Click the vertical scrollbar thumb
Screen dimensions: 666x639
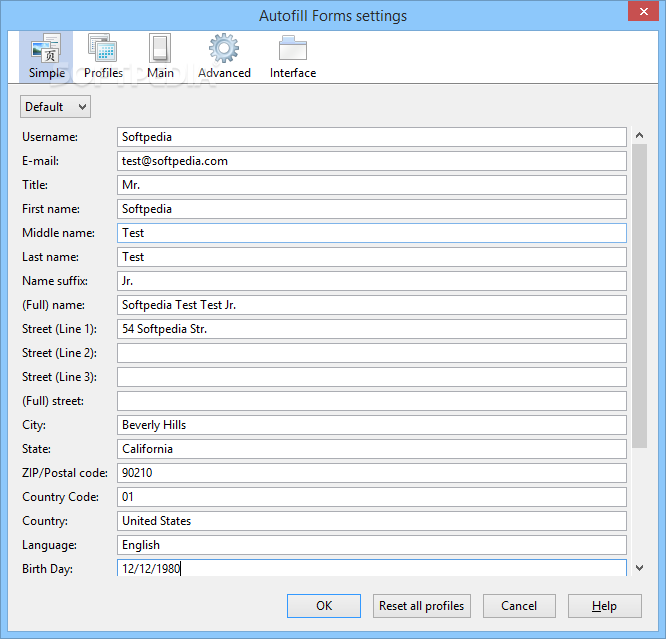[x=639, y=296]
